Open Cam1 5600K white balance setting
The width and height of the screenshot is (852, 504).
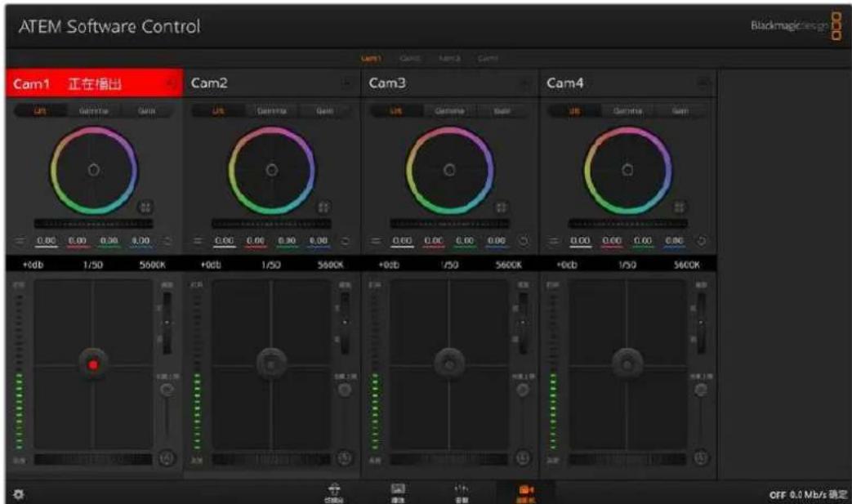[x=152, y=265]
